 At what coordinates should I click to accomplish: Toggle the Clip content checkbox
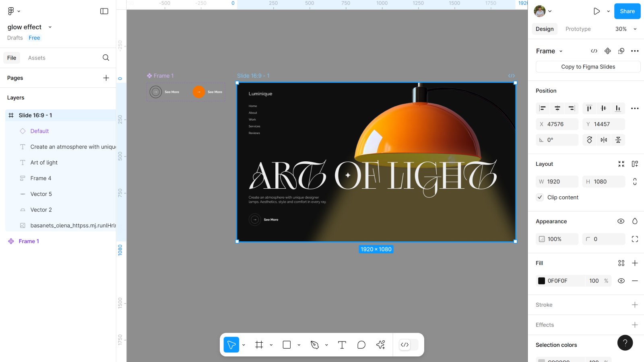click(540, 197)
